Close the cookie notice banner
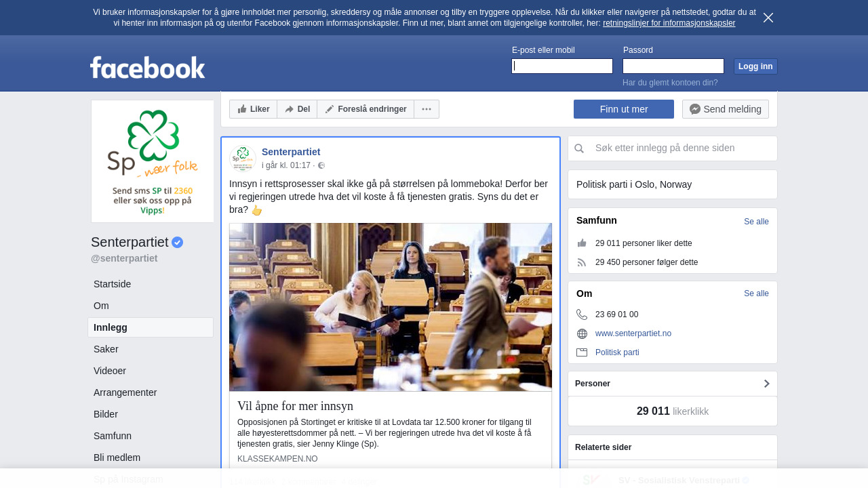The width and height of the screenshot is (868, 488). (x=768, y=18)
